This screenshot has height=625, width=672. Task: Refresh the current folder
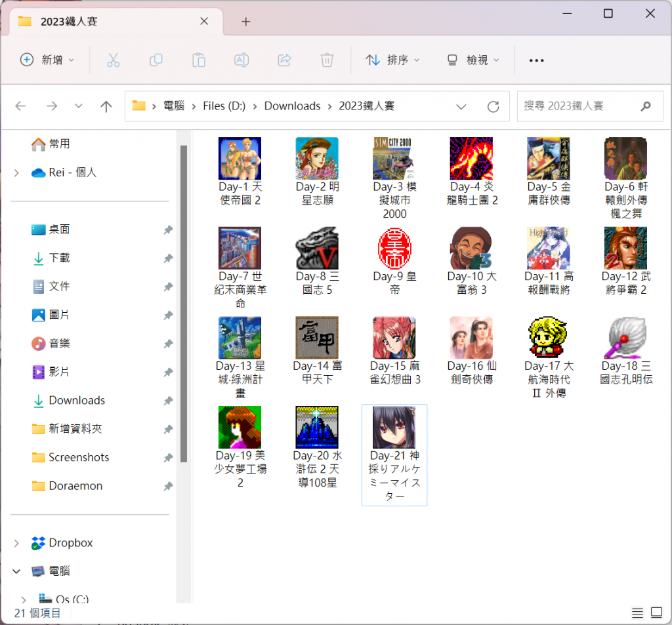pos(493,106)
